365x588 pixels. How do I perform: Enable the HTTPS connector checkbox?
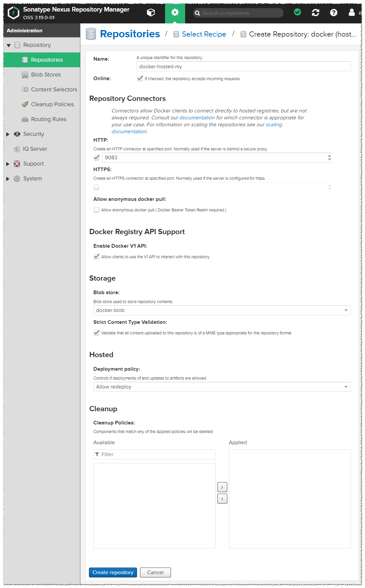pos(97,187)
